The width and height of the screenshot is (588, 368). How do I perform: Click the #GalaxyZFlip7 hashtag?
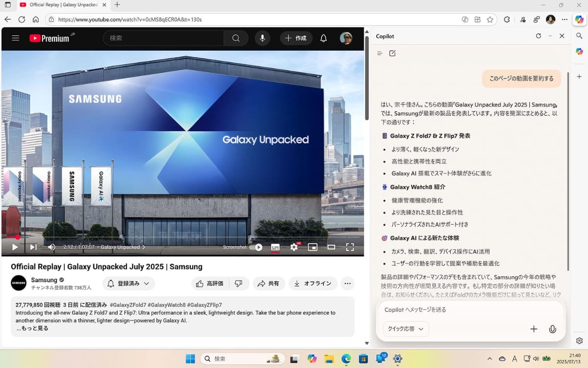204,305
